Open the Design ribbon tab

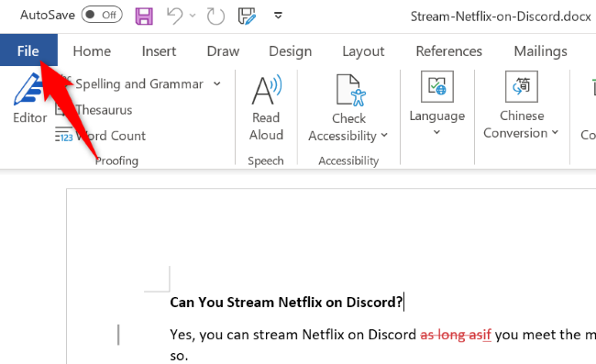[290, 51]
